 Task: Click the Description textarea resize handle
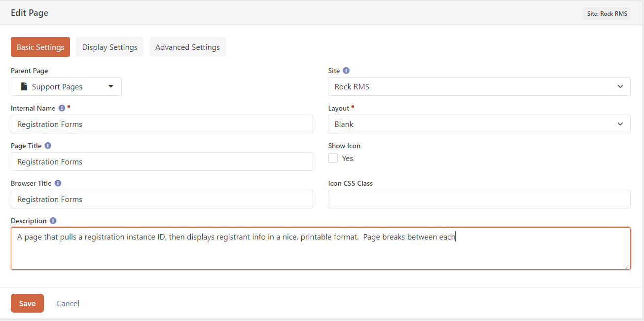click(627, 267)
